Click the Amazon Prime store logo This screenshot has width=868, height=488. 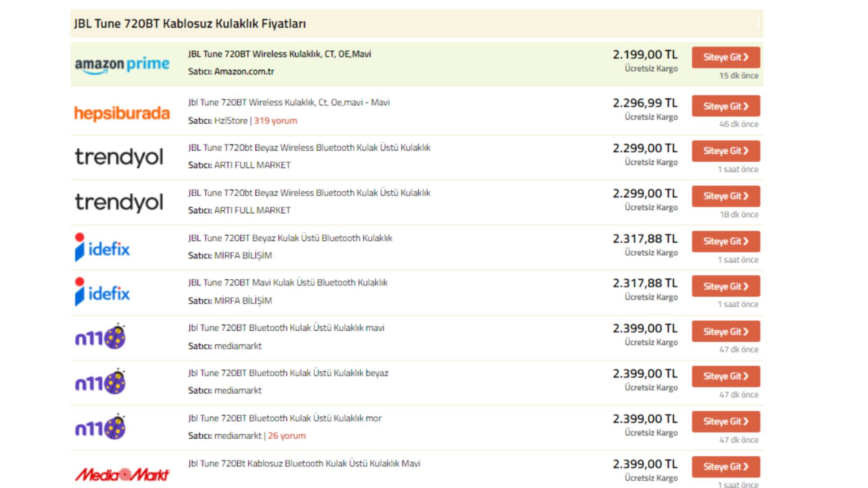tap(122, 65)
